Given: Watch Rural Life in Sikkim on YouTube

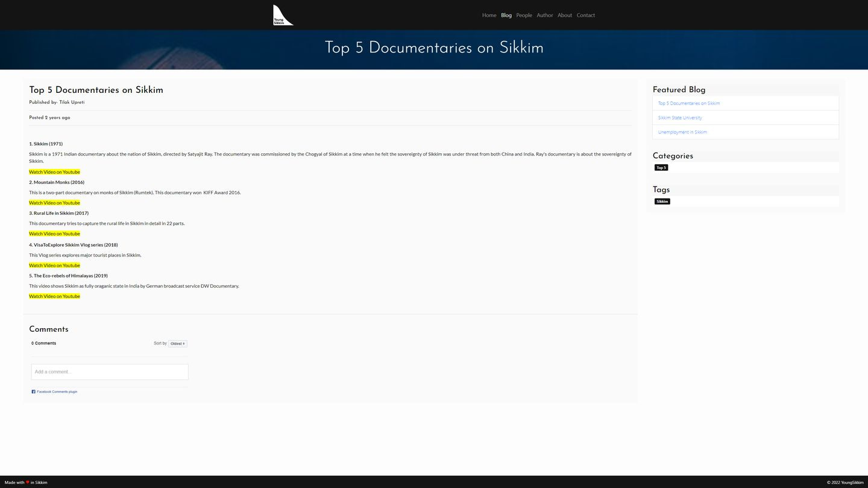Looking at the screenshot, I should click(54, 233).
